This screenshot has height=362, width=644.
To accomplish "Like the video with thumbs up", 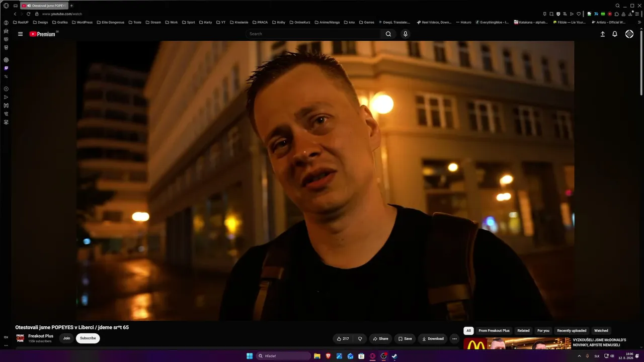I will click(343, 339).
